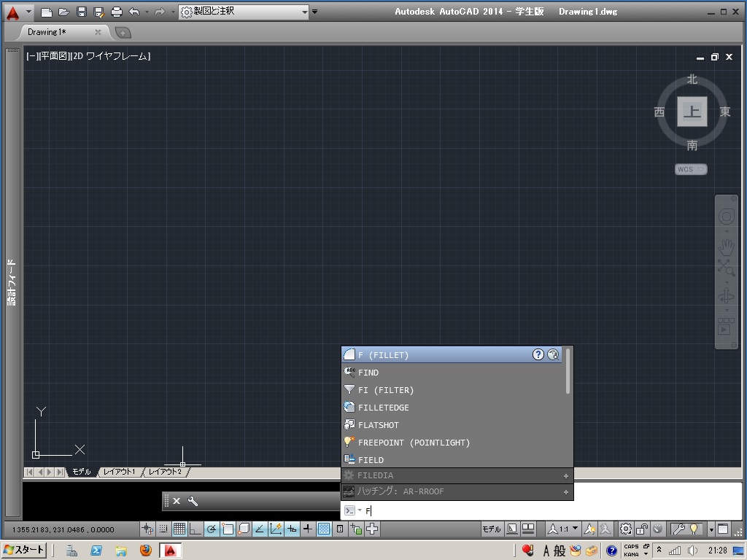Image resolution: width=747 pixels, height=560 pixels.
Task: Click the Plot printer icon
Action: 116,12
